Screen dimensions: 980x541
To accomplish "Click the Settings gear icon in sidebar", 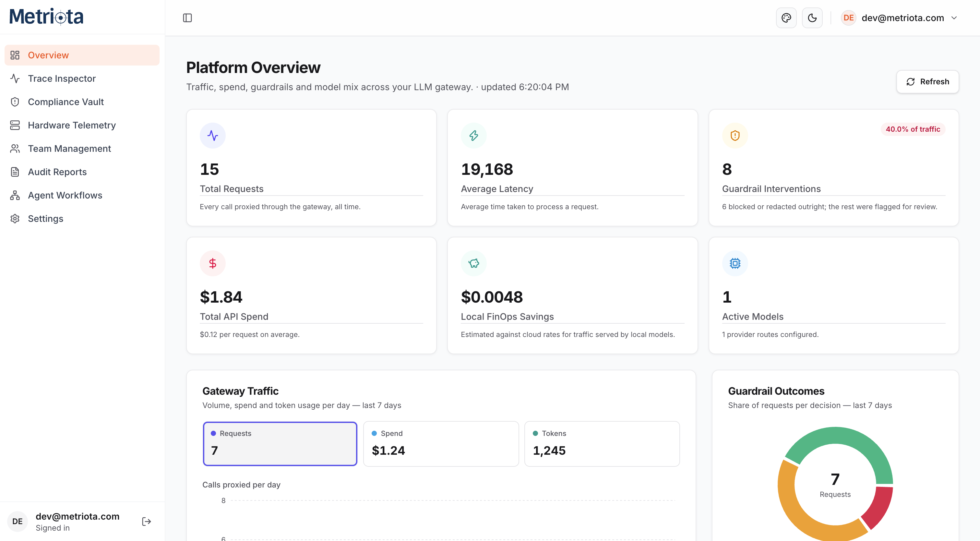I will coord(15,218).
